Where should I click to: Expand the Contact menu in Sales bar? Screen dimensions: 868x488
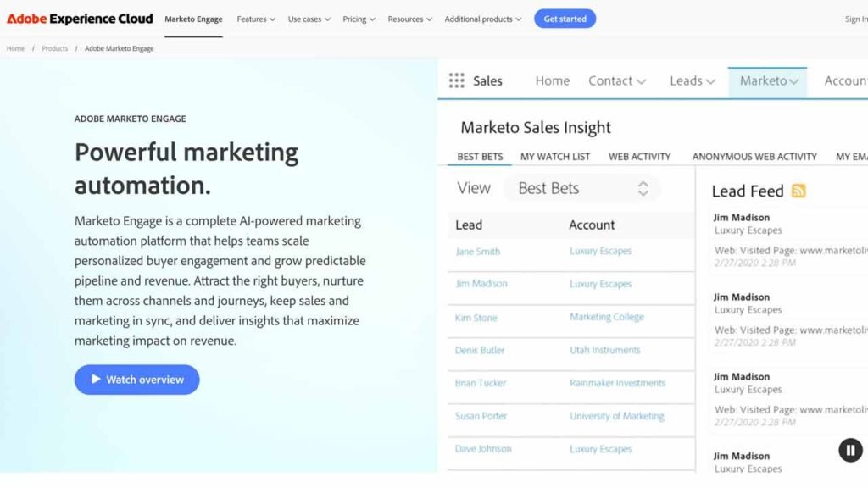pyautogui.click(x=617, y=80)
